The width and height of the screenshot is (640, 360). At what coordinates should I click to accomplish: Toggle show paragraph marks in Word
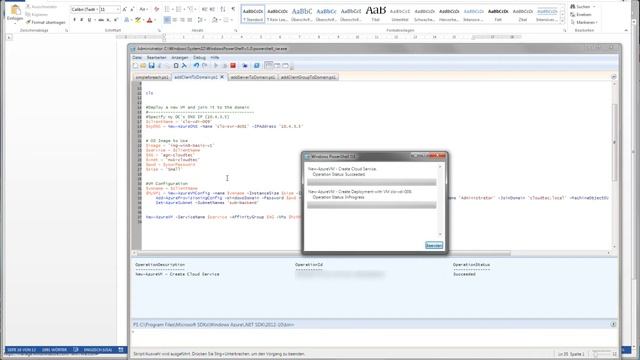(x=233, y=9)
